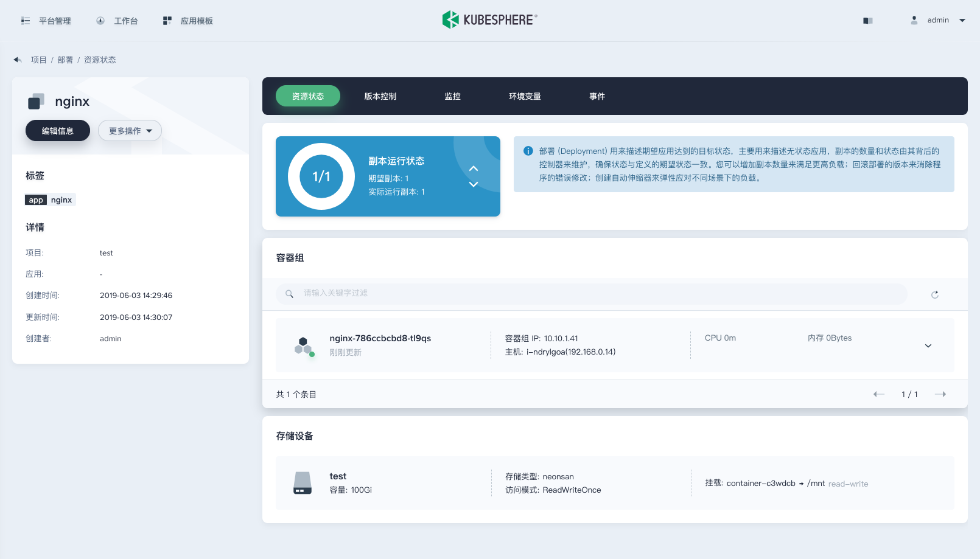Expand the nginx-786ccbcbd8-tl9qs pod row

pyautogui.click(x=928, y=345)
